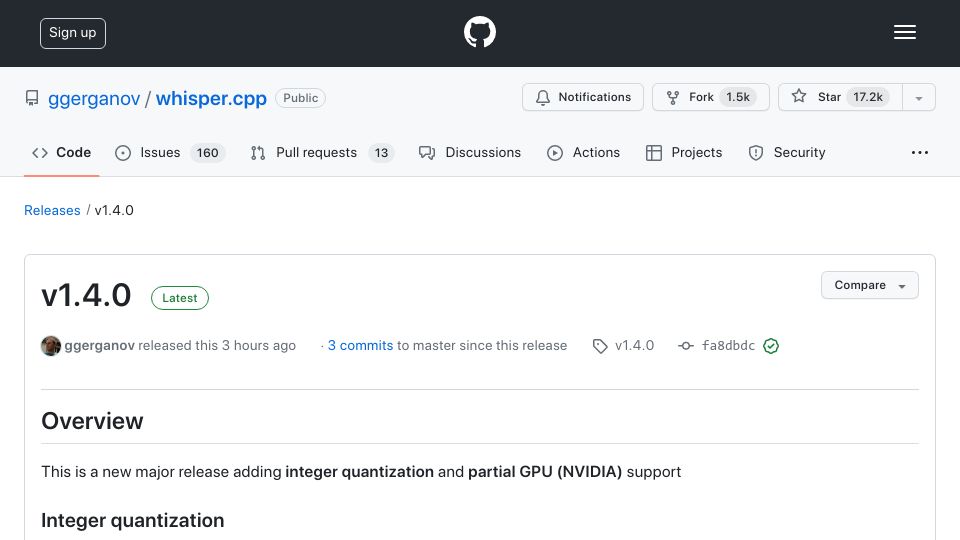Open the Security tab
This screenshot has height=540, width=960.
point(787,152)
